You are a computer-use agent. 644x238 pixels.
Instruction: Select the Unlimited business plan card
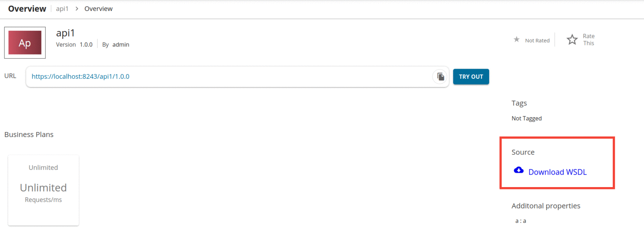point(43,190)
